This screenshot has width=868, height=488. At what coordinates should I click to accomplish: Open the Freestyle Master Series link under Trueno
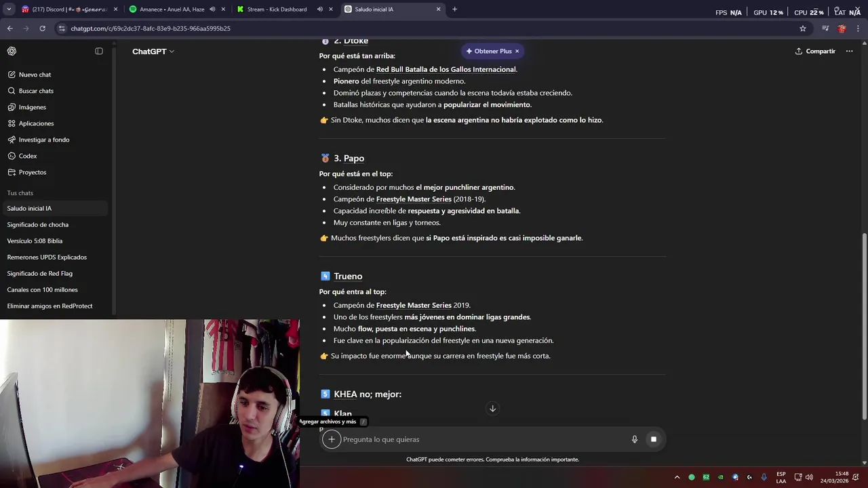click(x=414, y=305)
